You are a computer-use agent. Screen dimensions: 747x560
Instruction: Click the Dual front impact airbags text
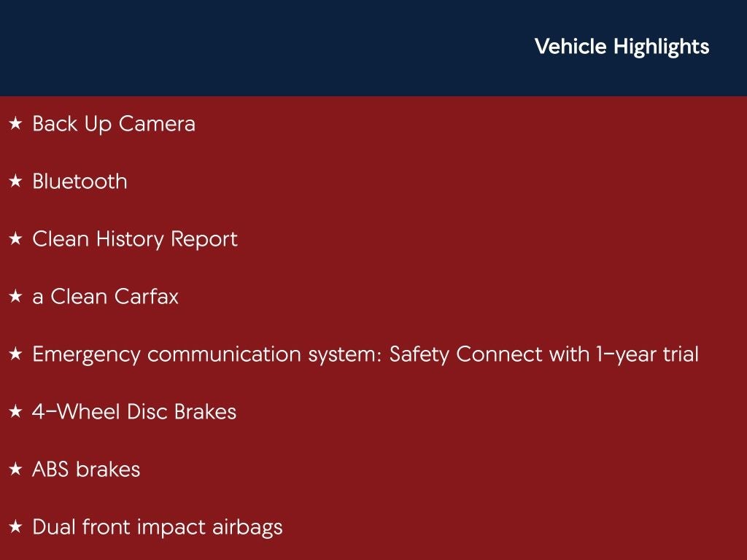pyautogui.click(x=157, y=527)
